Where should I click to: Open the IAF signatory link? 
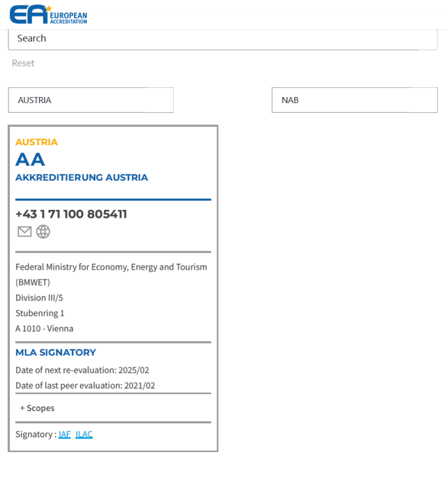(x=65, y=434)
